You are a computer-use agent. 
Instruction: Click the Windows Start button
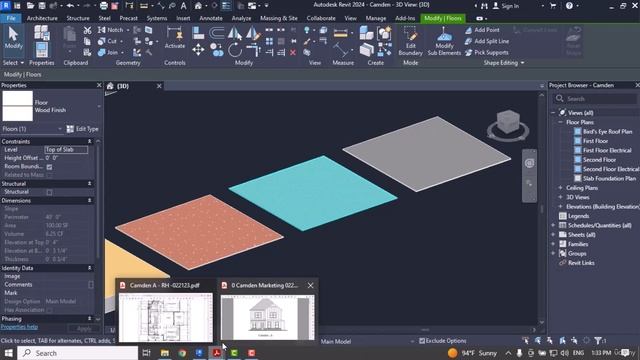point(8,353)
